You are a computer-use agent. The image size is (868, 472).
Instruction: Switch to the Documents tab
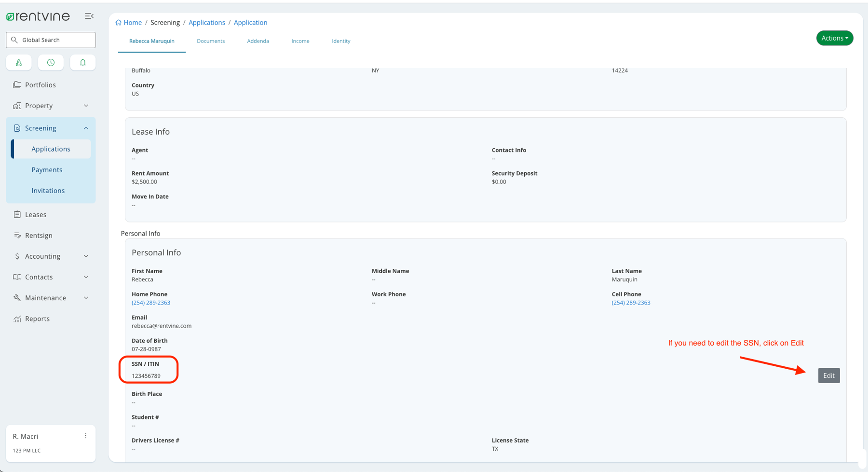(x=211, y=41)
